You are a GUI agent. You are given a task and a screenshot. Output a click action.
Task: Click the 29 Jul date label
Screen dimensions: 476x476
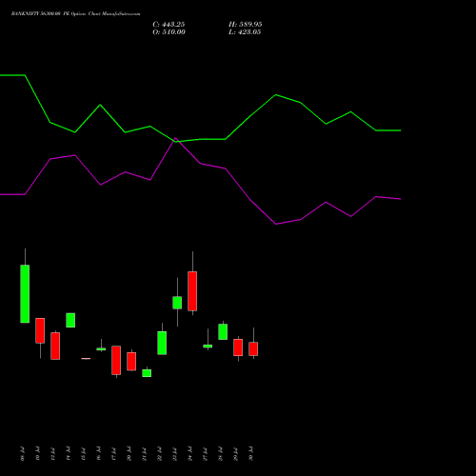[235, 454]
